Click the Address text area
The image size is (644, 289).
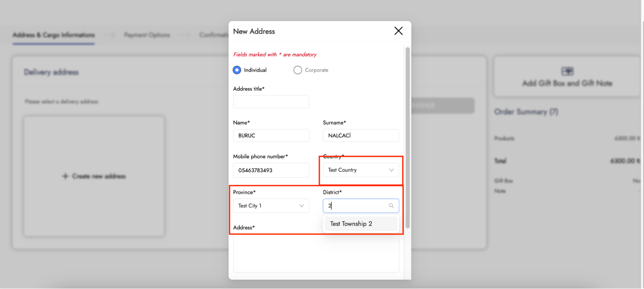(316, 255)
